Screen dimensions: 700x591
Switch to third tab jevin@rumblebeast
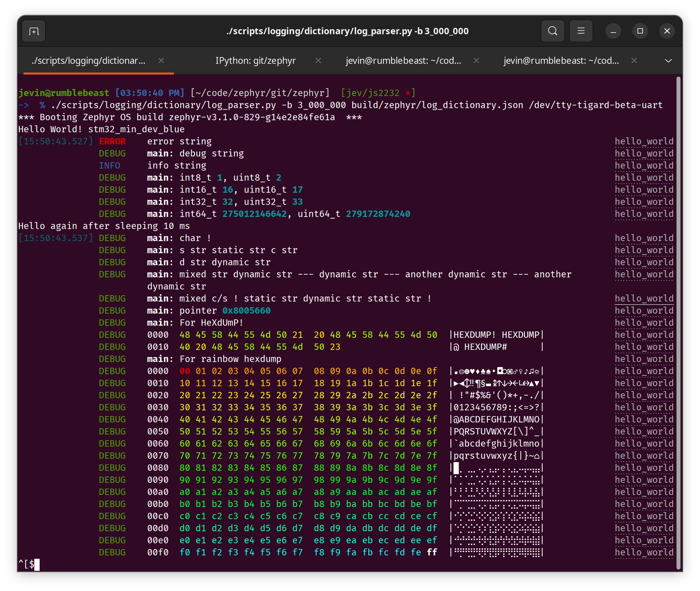403,60
